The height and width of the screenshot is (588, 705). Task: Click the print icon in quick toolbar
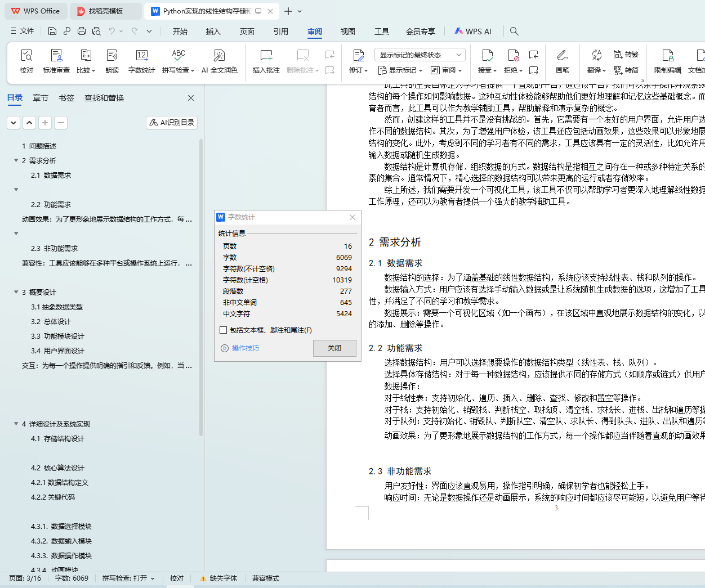point(82,31)
